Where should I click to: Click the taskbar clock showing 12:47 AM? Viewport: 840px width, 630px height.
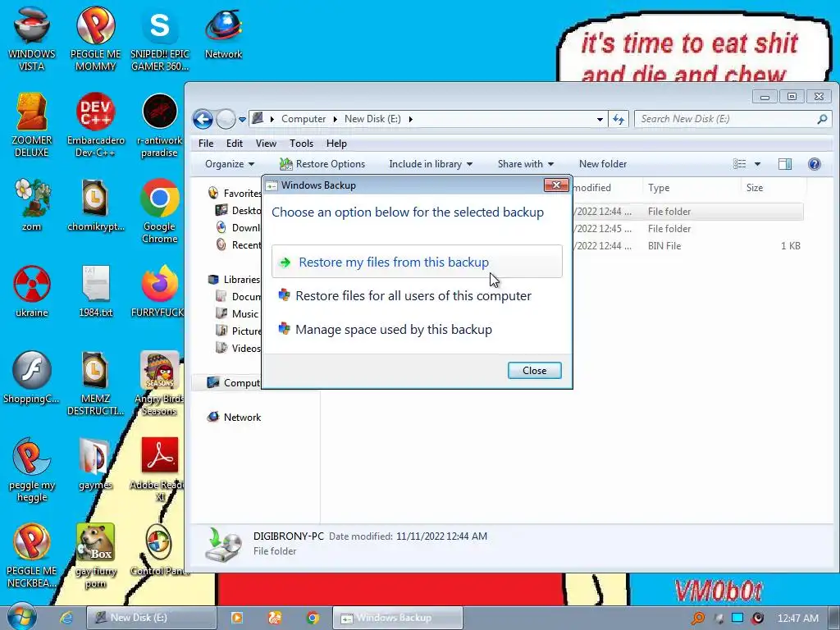pos(797,619)
